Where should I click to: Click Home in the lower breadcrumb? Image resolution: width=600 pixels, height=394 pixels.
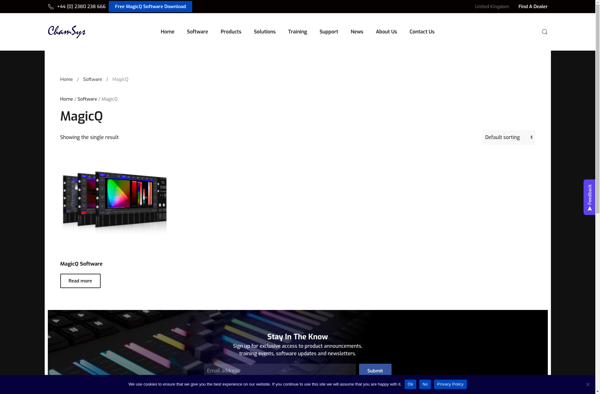[x=66, y=99]
